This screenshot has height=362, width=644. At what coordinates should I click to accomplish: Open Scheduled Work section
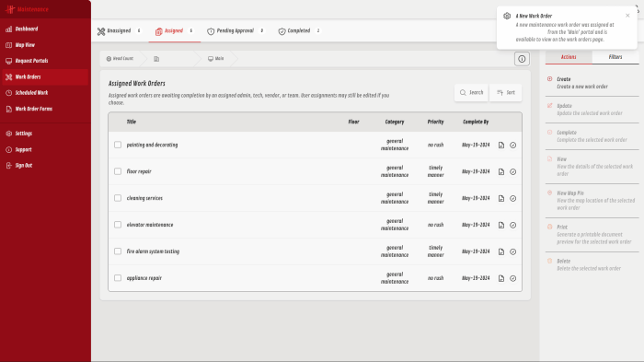[45, 93]
